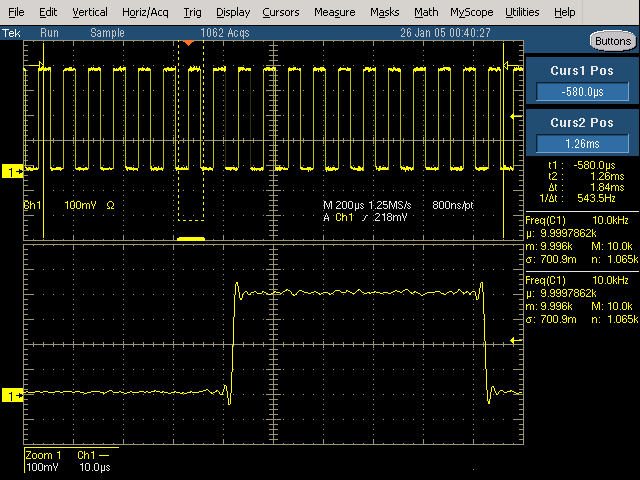Select the dashed zoom box on the waveform
The width and height of the screenshot is (640, 480).
[x=190, y=130]
